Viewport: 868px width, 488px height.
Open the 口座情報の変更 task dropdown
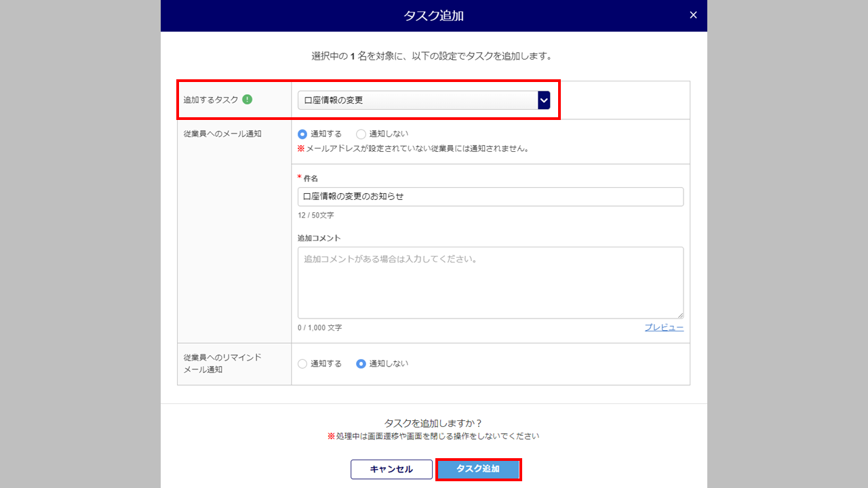(x=424, y=100)
